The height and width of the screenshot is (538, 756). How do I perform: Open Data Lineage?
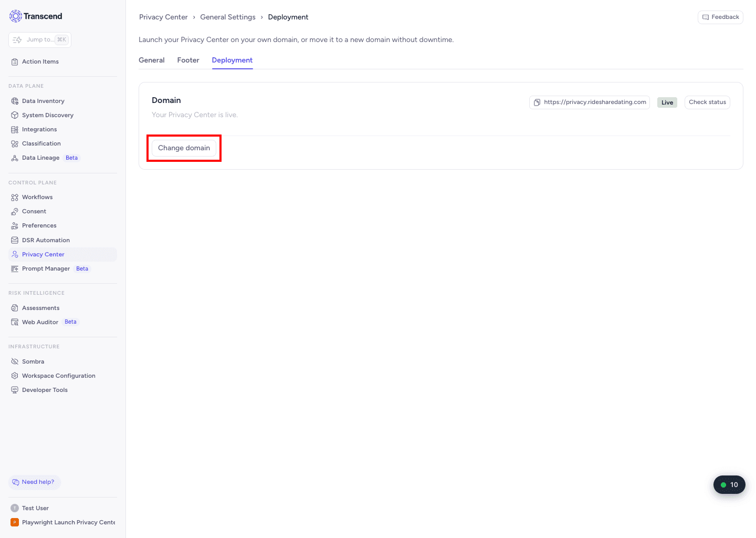tap(62, 158)
